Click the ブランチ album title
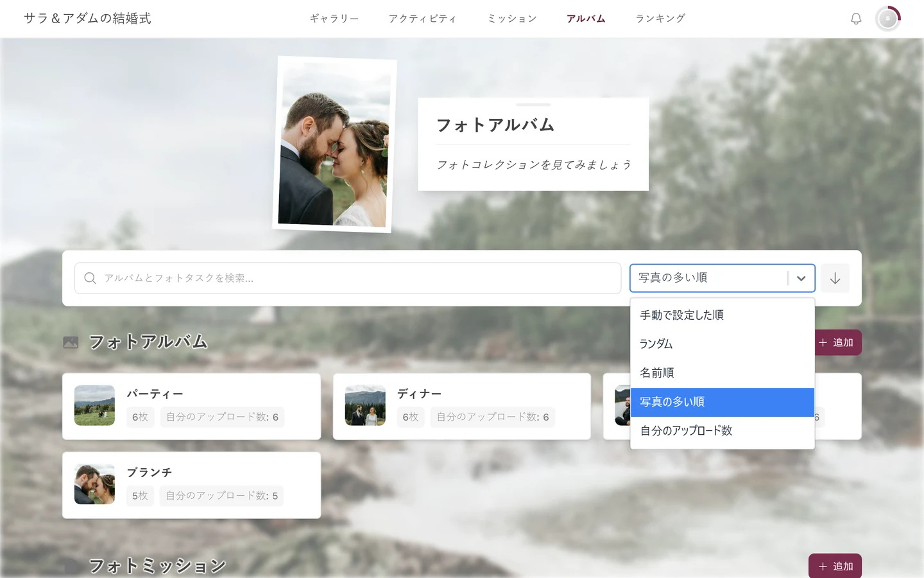This screenshot has height=578, width=924. tap(150, 473)
